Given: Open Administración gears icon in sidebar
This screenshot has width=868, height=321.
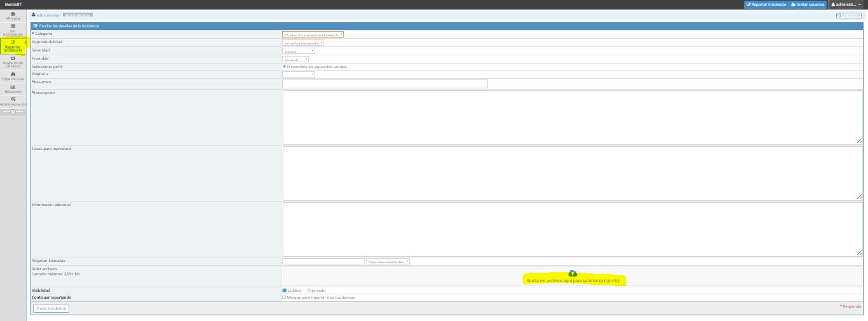Looking at the screenshot, I should [13, 99].
